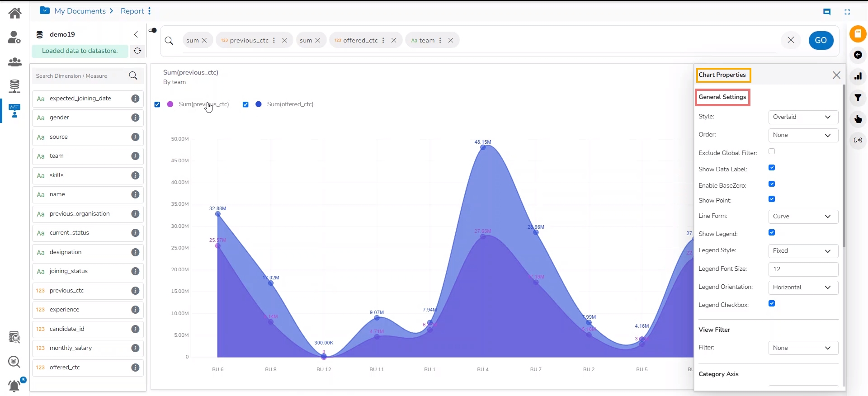Image resolution: width=868 pixels, height=396 pixels.
Task: Click the bar chart icon on right toolbar
Action: coord(858,76)
